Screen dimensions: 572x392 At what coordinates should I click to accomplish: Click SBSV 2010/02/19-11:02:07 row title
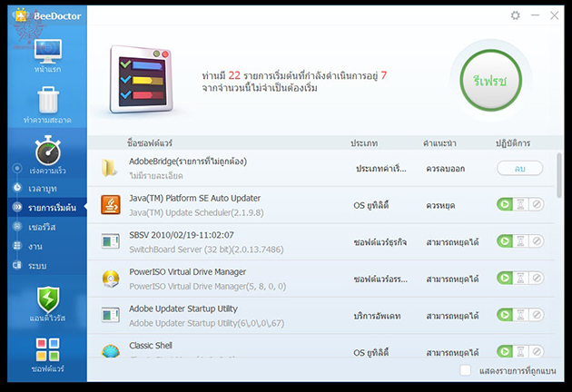[x=182, y=235]
